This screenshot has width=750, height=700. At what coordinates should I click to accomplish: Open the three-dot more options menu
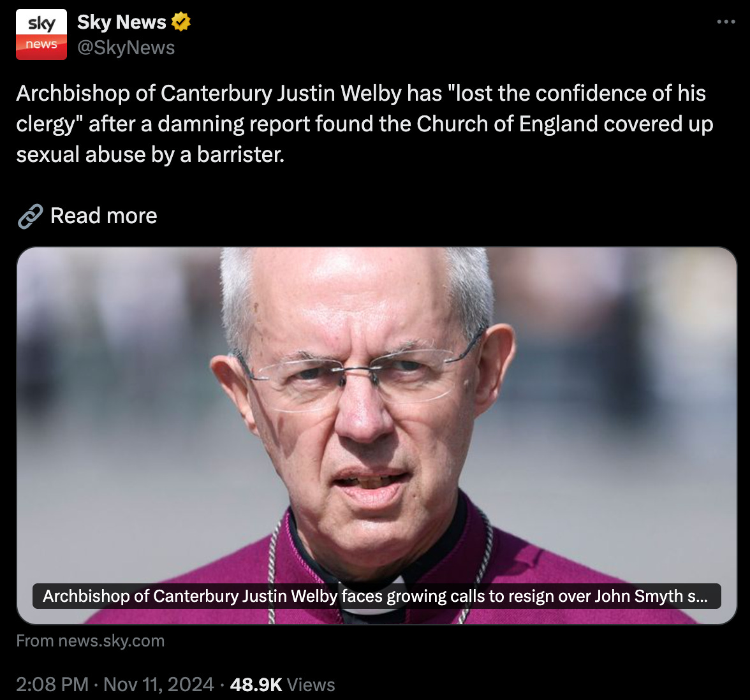726,22
